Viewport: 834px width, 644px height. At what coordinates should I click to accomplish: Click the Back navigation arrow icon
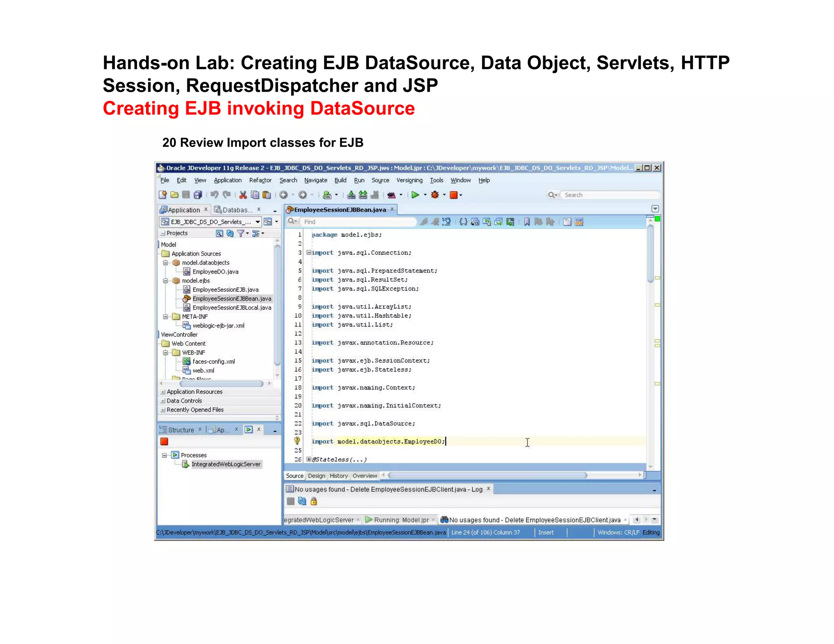click(x=284, y=195)
